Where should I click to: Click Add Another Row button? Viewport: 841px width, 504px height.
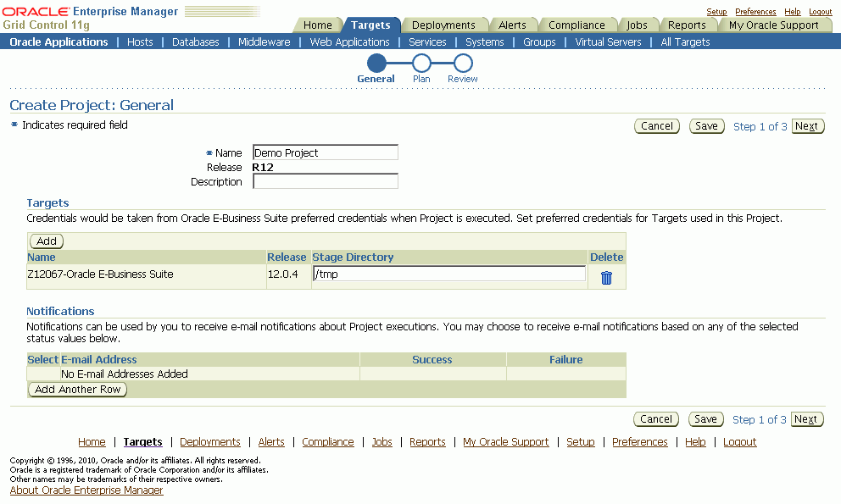78,390
